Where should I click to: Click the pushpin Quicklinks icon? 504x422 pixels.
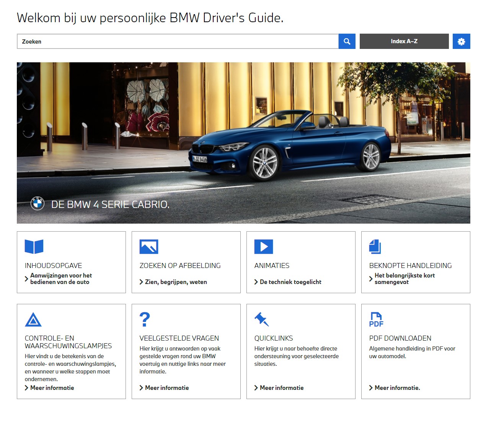[262, 319]
